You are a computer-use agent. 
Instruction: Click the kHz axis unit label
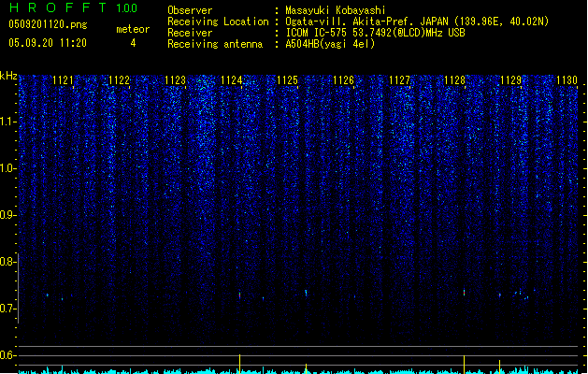tap(8, 76)
